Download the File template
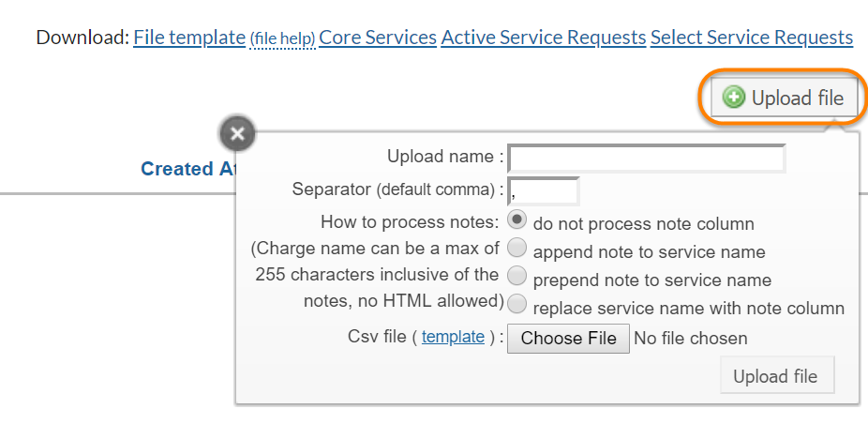This screenshot has width=868, height=424. 189,38
